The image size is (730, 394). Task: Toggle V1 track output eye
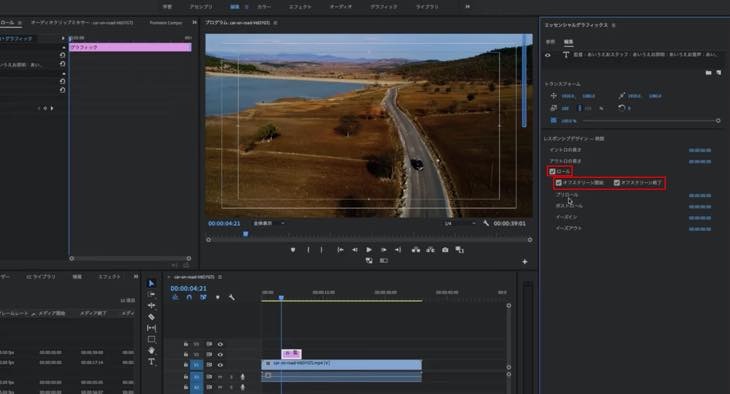click(x=220, y=365)
